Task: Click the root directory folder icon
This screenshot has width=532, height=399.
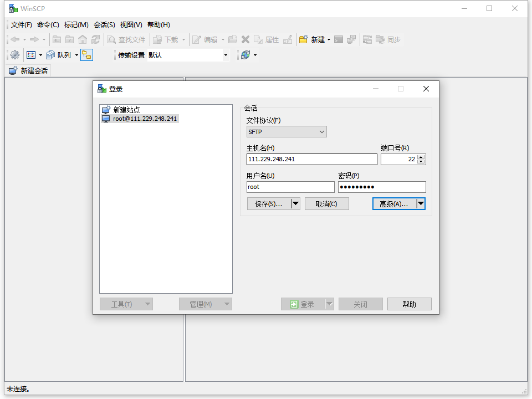Action: coord(70,40)
